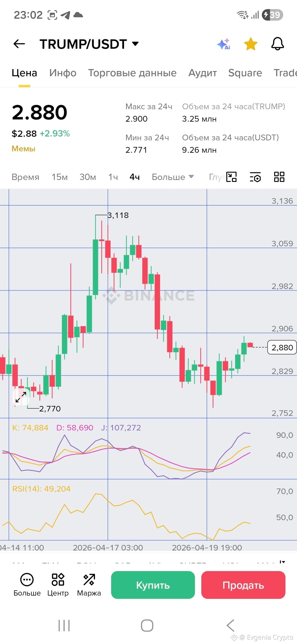Select the 1ч interval
Image resolution: width=297 pixels, height=644 pixels.
113,177
